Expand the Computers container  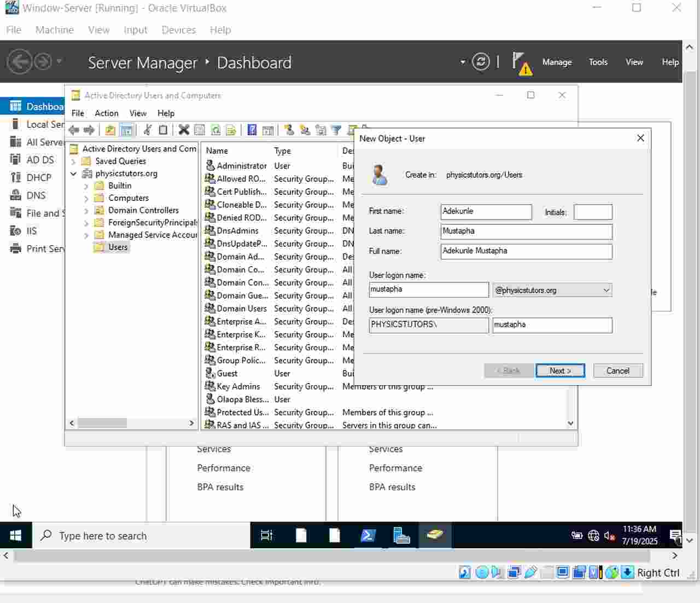pyautogui.click(x=86, y=198)
